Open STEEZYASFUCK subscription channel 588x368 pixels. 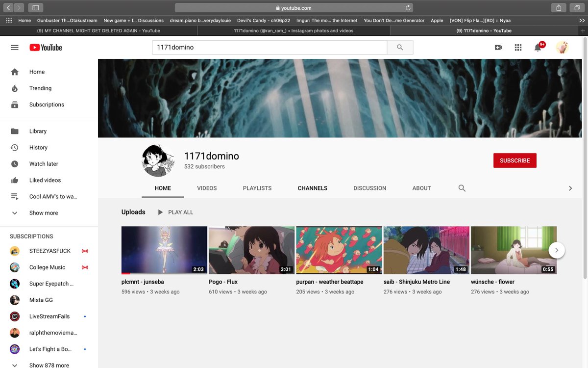click(x=49, y=251)
